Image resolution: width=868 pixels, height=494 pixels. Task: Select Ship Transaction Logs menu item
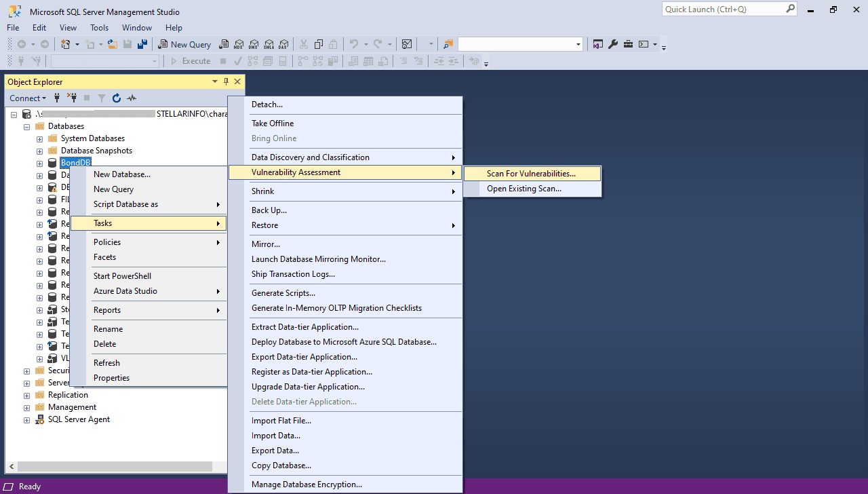click(x=345, y=274)
